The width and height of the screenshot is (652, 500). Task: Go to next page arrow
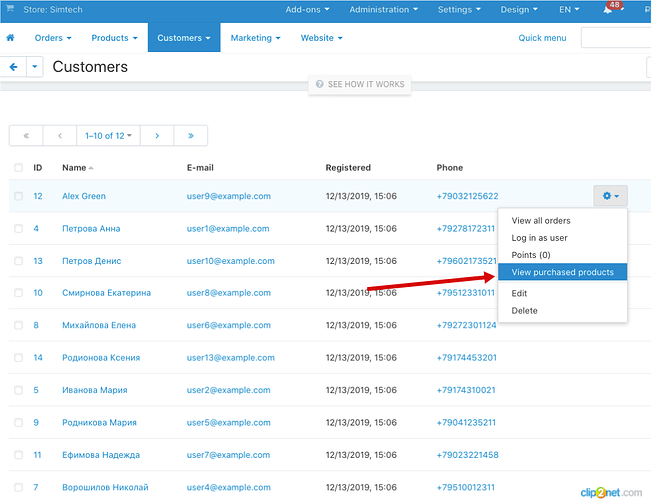point(155,135)
